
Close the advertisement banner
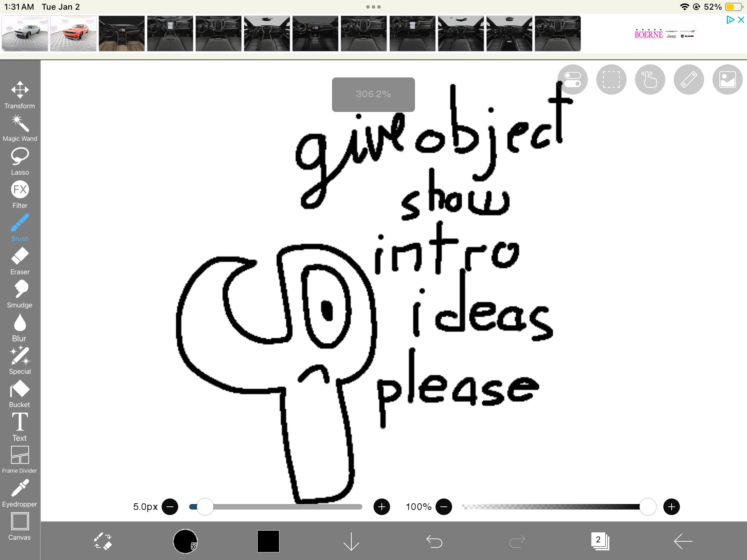point(741,20)
